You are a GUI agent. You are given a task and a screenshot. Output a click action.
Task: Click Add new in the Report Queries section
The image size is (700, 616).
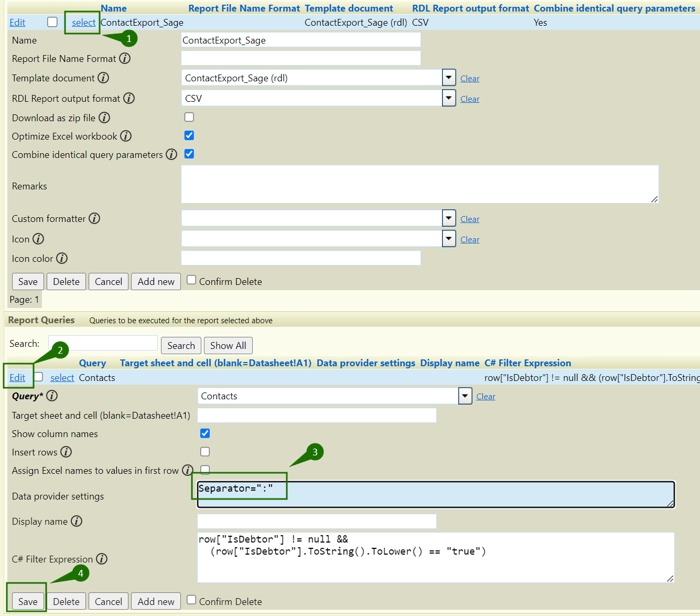(x=156, y=601)
